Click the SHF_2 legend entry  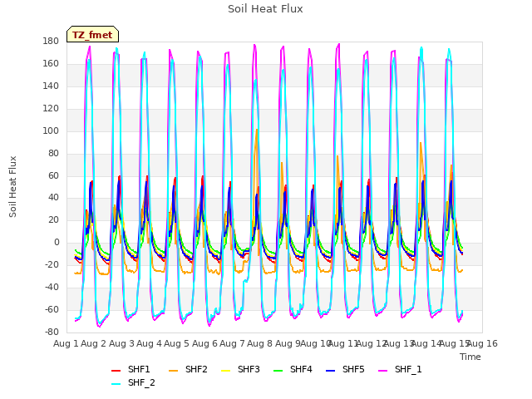pyautogui.click(x=133, y=382)
